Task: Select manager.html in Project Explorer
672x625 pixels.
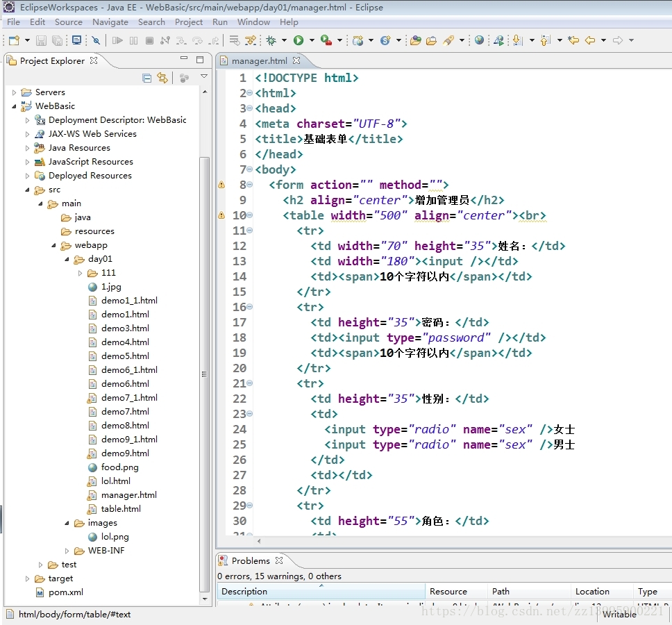Action: click(128, 495)
